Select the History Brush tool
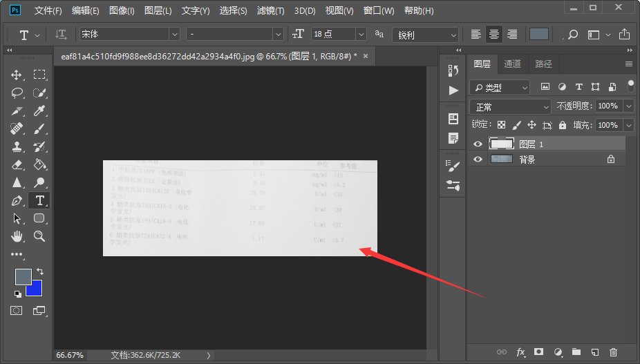Screen dimensions: 640x364 coord(39,146)
